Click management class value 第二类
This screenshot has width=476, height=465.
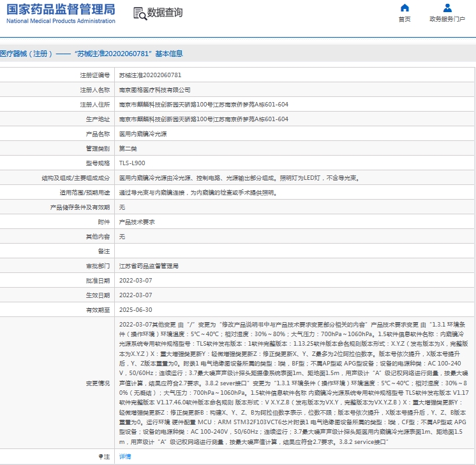point(128,149)
